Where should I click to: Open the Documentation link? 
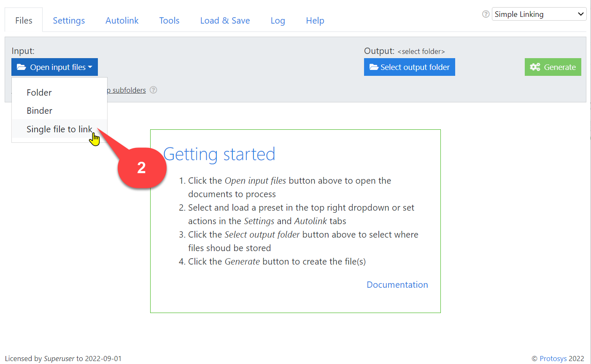click(x=397, y=285)
